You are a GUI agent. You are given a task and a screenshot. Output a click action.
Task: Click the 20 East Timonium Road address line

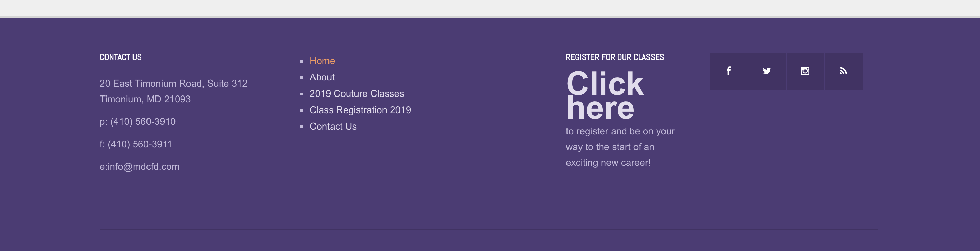point(173,83)
